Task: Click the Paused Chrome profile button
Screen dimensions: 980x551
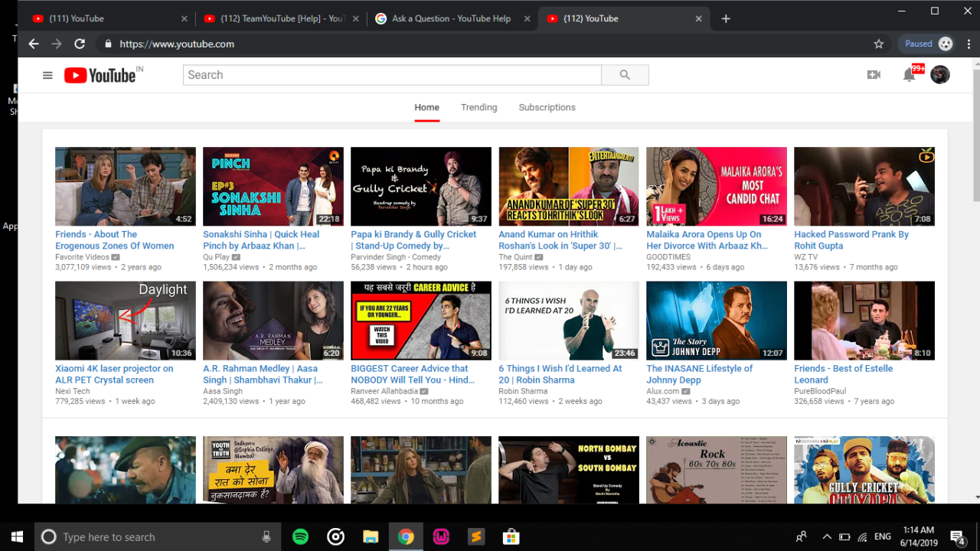Action: pyautogui.click(x=927, y=44)
